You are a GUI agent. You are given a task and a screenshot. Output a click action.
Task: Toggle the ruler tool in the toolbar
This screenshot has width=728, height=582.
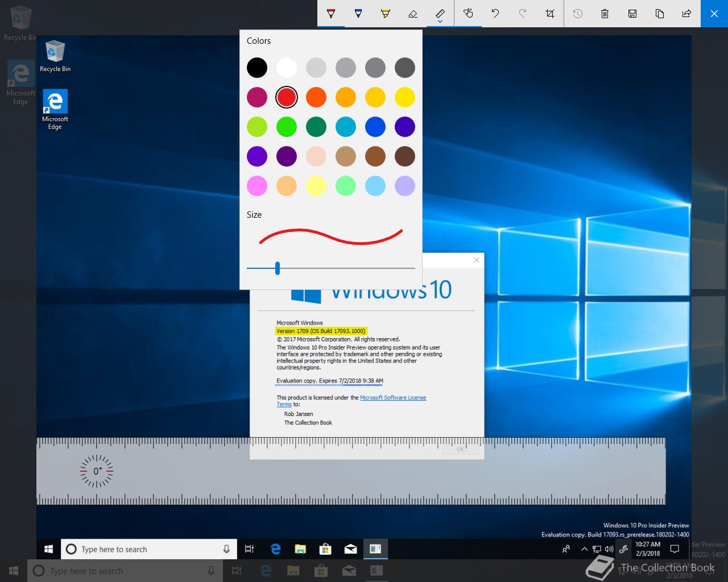click(x=440, y=14)
